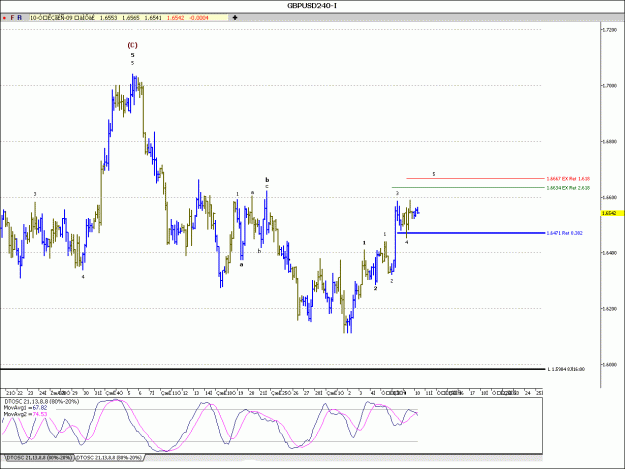Click the red 1.6542 last price value
The image size is (625, 469).
click(x=175, y=18)
